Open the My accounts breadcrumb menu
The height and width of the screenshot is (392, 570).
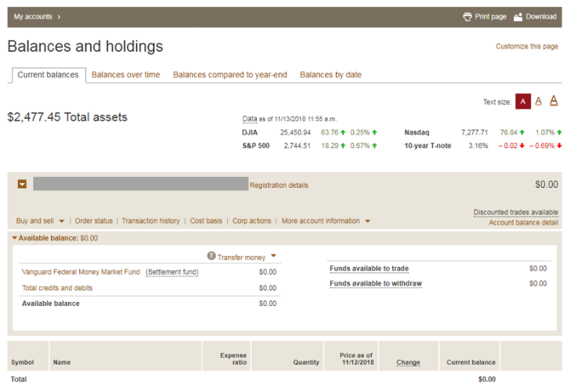click(x=37, y=16)
